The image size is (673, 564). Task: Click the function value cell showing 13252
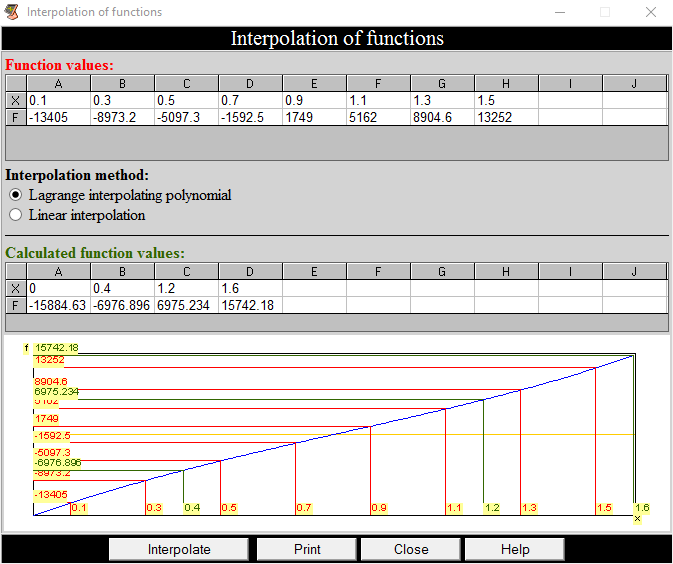tap(506, 117)
